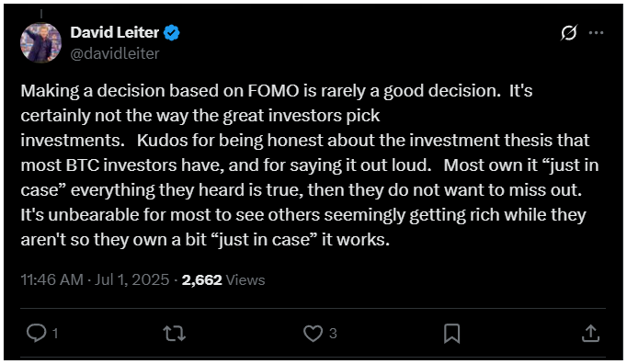The width and height of the screenshot is (627, 364).
Task: Click the Views label
Action: click(x=245, y=279)
